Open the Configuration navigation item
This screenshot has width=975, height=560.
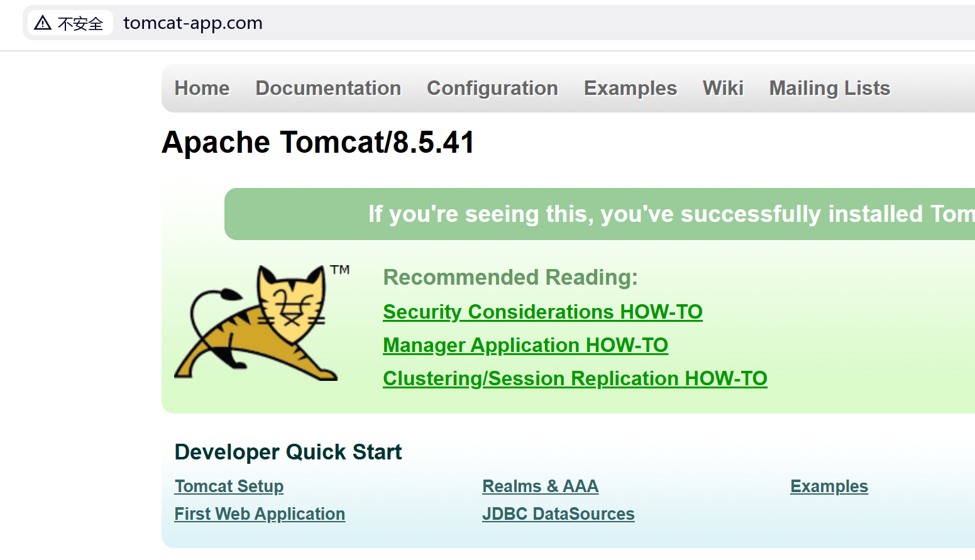[x=492, y=88]
